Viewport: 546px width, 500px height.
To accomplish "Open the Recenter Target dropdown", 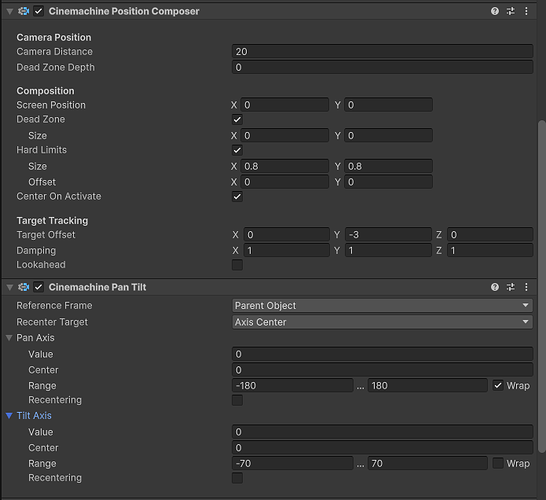I will pyautogui.click(x=382, y=322).
